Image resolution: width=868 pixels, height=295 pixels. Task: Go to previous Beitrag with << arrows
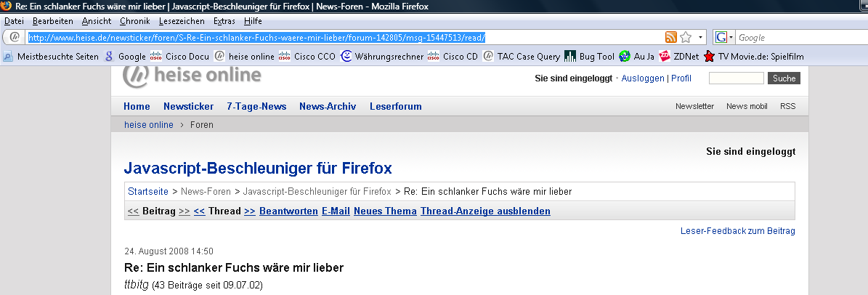(x=134, y=211)
